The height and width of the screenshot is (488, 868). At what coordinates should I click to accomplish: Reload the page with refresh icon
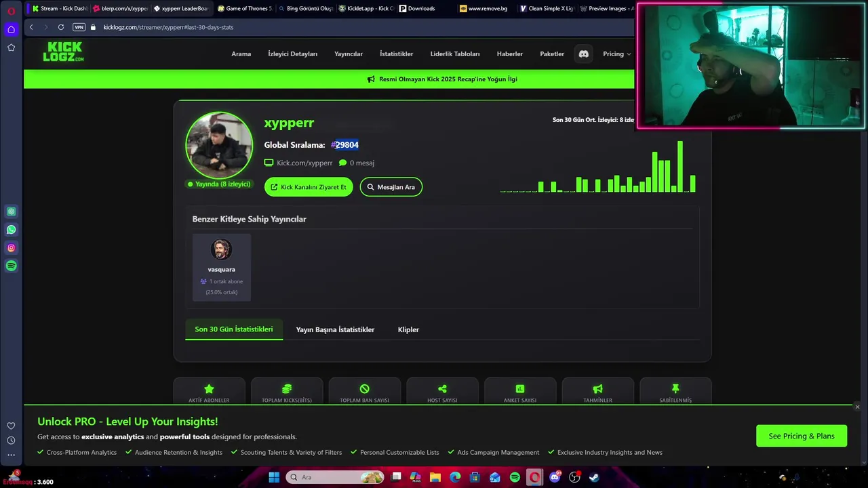point(61,27)
